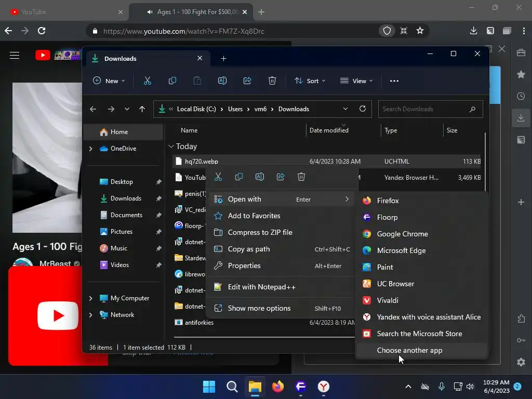
Task: Open Desktop in navigation pane
Action: click(121, 181)
